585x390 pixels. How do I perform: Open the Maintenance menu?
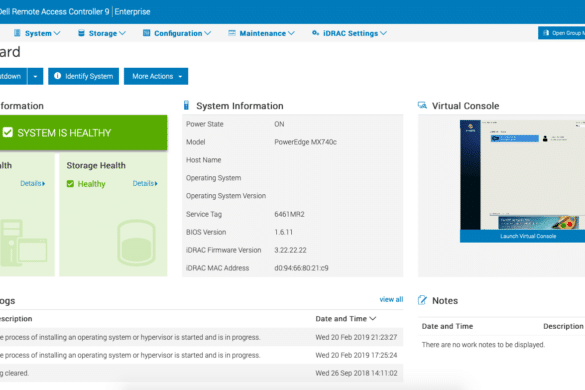coord(262,33)
